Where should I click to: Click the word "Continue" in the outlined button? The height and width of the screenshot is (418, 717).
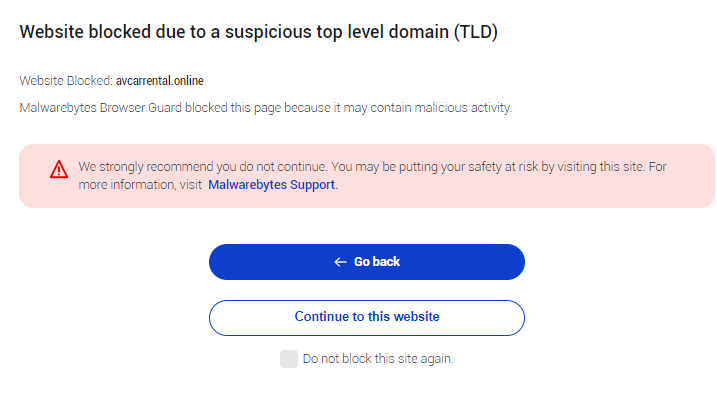(321, 317)
